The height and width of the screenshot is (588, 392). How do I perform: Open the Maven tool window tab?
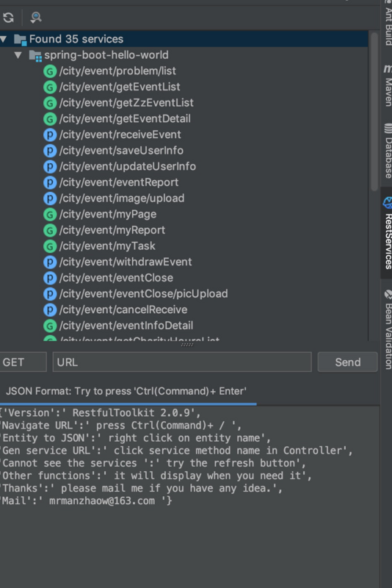(x=388, y=85)
